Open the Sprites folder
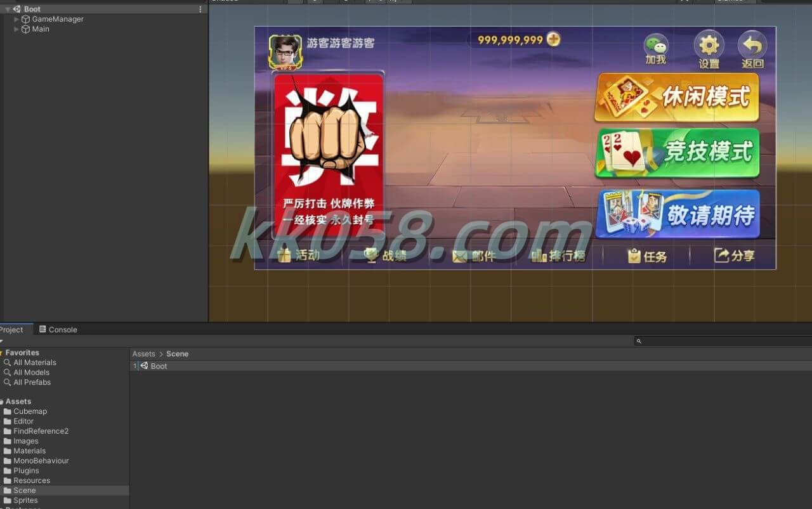This screenshot has width=812, height=509. coord(21,500)
